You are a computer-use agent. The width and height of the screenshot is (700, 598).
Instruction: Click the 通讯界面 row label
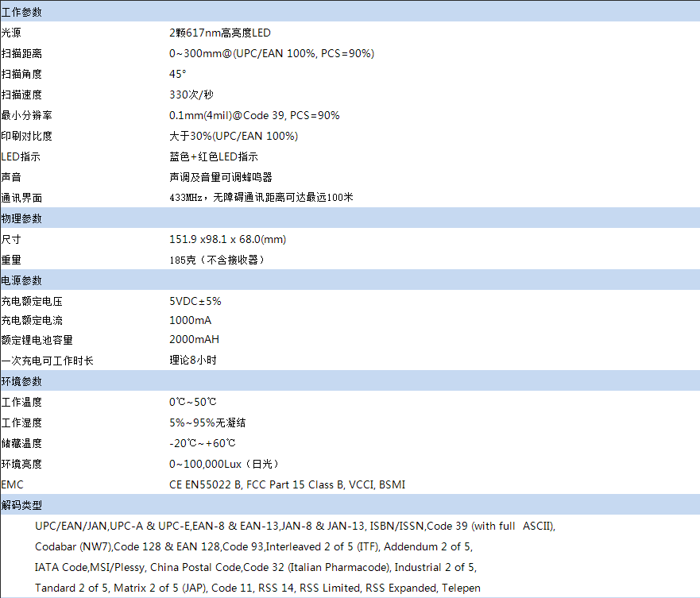coord(21,197)
